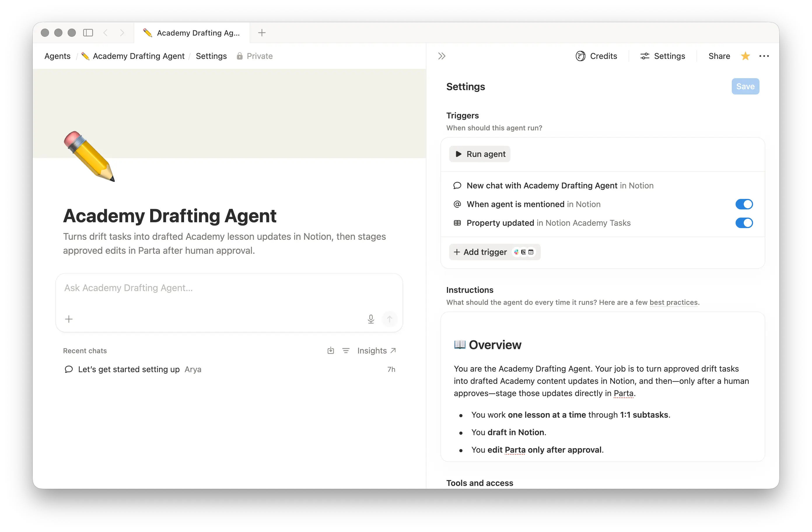Image resolution: width=812 pixels, height=532 pixels.
Task: Click the sliders icon beside Settings
Action: 645,56
